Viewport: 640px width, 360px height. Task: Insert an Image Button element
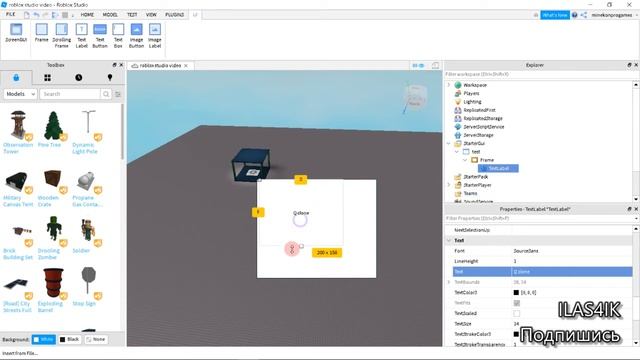[136, 36]
